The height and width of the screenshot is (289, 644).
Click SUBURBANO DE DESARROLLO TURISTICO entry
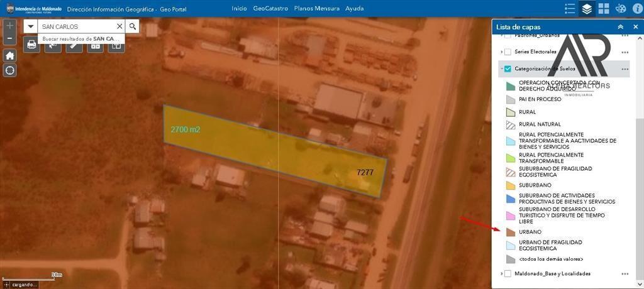(x=562, y=215)
